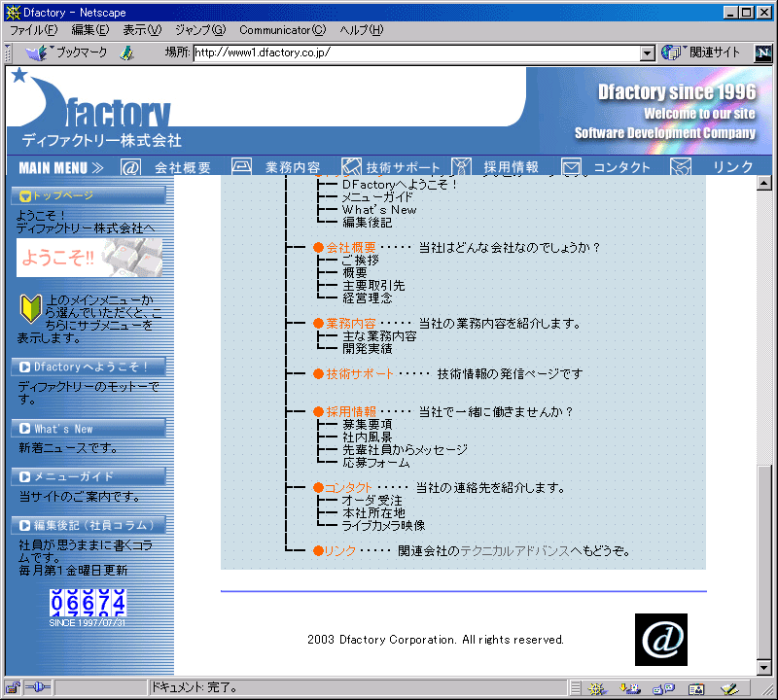Click the page scrollbar down arrow
Image resolution: width=778 pixels, height=700 pixels.
coord(764,668)
